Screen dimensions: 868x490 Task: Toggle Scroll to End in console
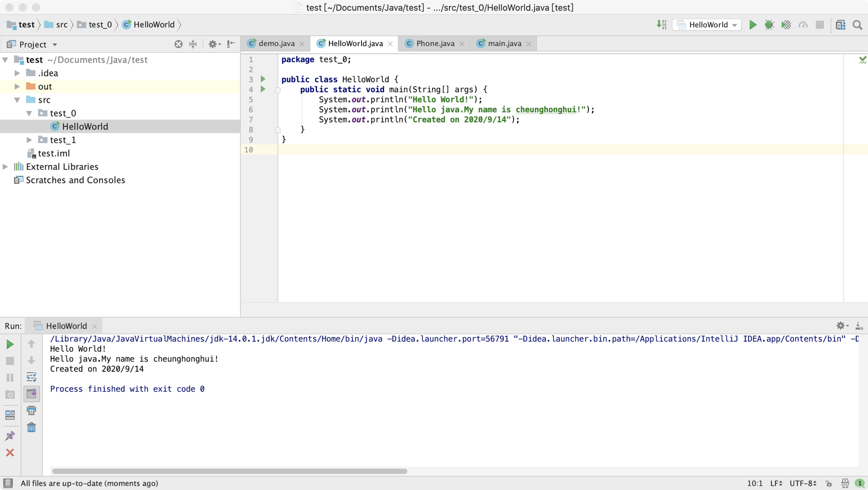tap(31, 394)
